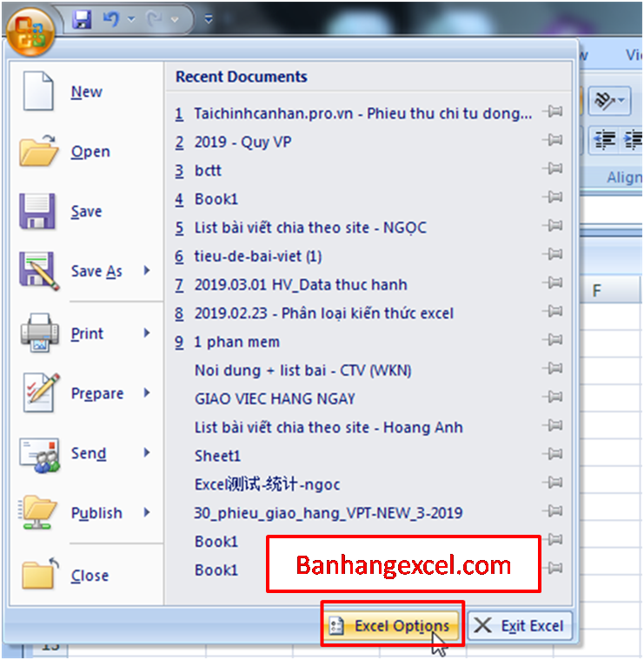
Task: Expand the Send submenu arrow
Action: [147, 452]
